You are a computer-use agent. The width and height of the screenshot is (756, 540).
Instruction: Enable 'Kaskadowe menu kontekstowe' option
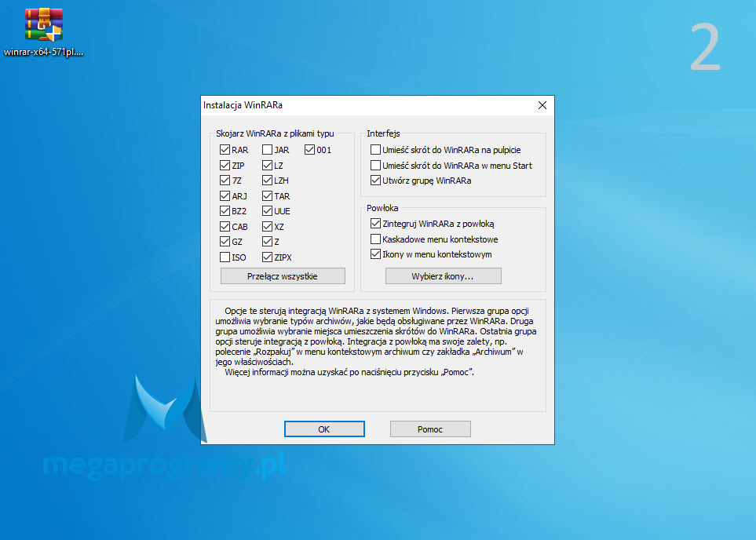tap(375, 239)
